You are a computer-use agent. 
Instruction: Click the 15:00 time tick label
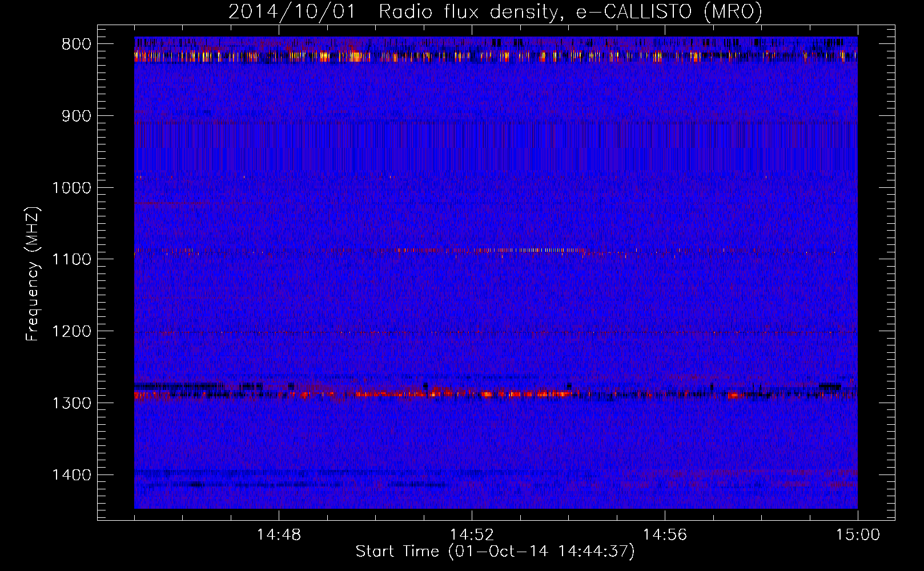click(858, 535)
